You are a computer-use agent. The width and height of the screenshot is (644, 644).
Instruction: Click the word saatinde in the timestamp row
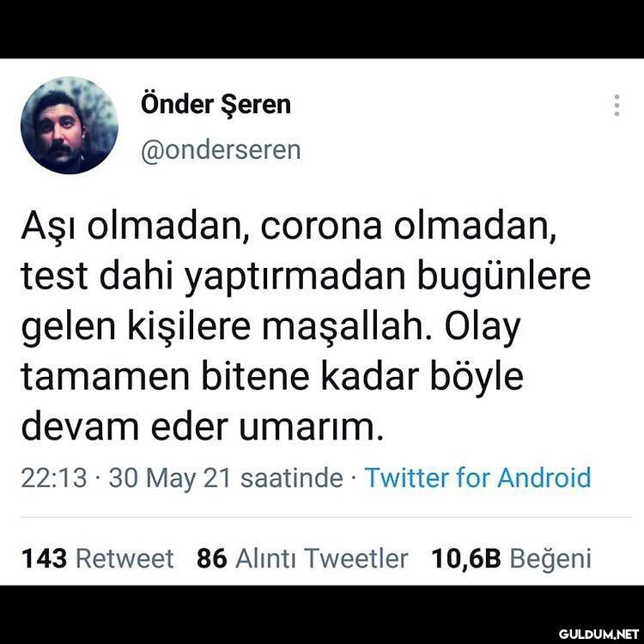pos(292,478)
